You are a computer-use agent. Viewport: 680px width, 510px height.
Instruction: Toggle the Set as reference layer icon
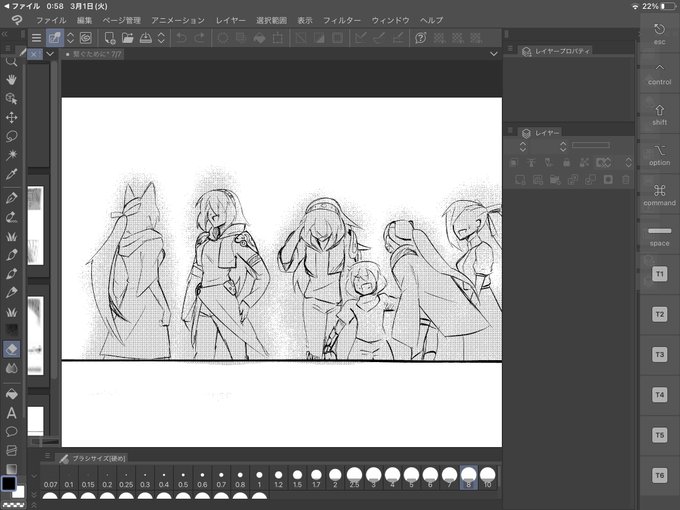[x=531, y=163]
